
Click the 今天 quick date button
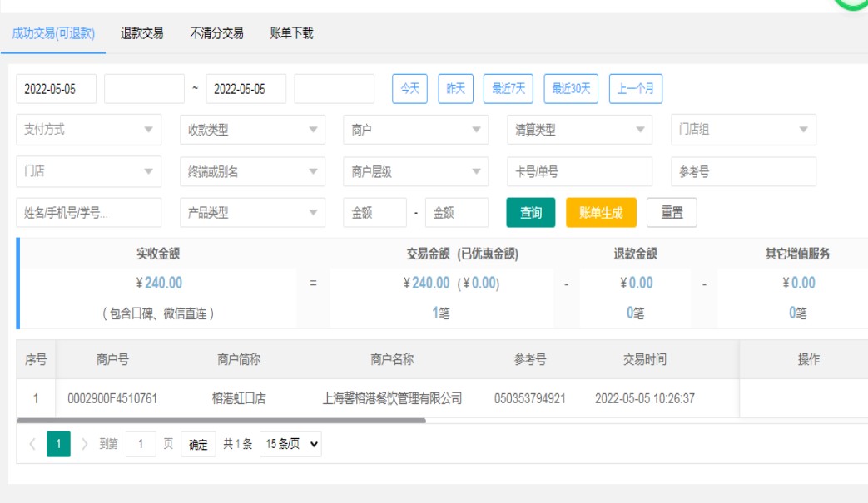409,89
